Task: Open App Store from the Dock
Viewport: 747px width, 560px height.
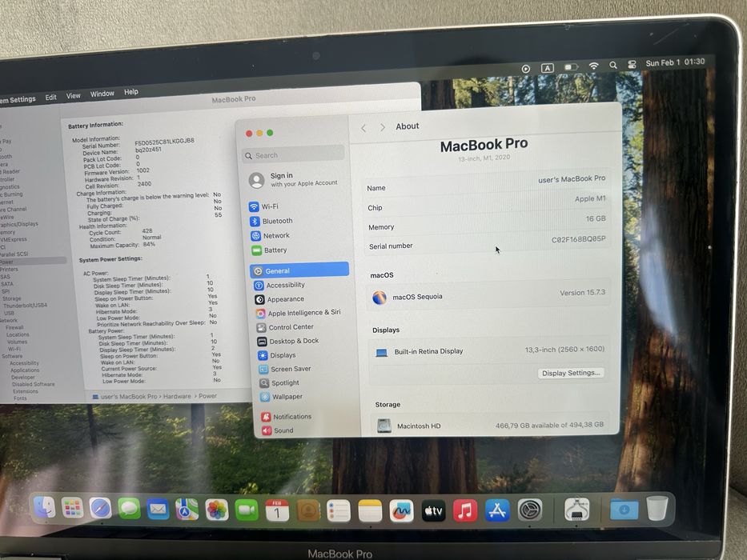Action: (x=497, y=510)
